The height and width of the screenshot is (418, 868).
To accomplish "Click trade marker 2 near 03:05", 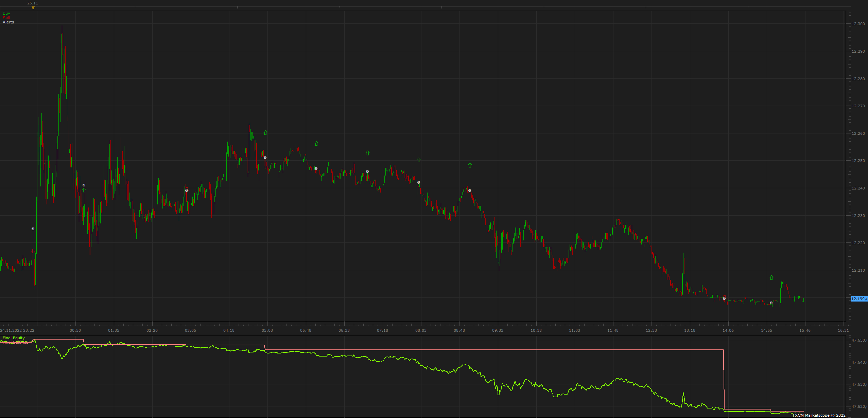I will 187,190.
